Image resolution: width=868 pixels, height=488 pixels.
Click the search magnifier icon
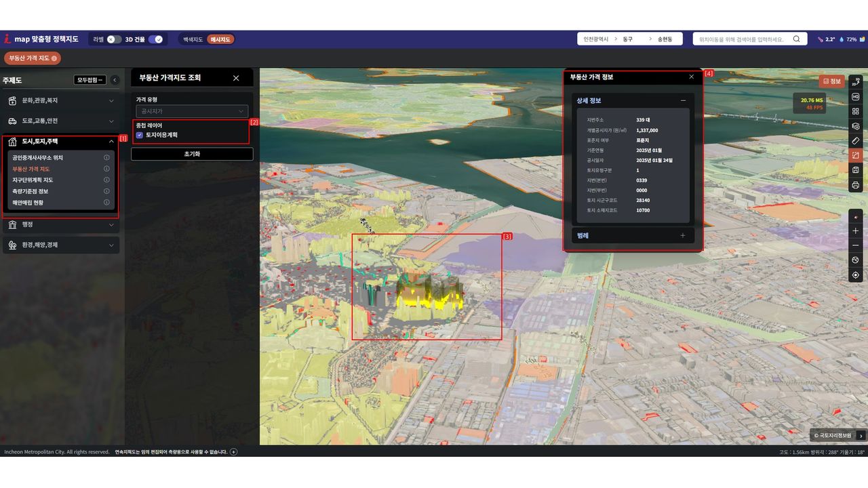(x=796, y=39)
